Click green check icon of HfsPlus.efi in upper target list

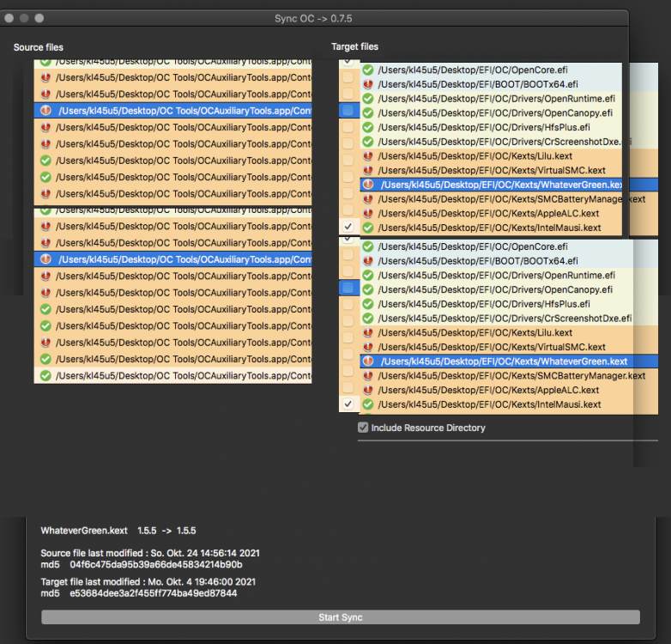tap(368, 127)
